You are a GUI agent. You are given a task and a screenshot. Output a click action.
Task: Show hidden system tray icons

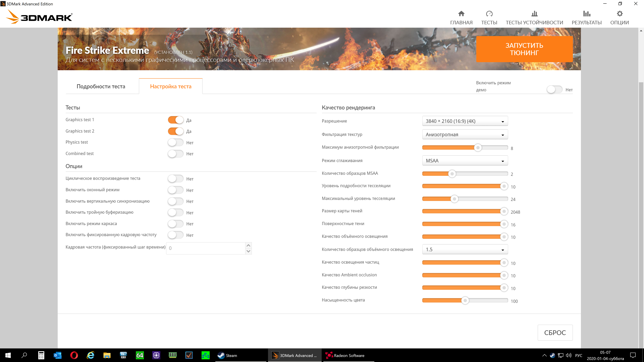pyautogui.click(x=544, y=355)
